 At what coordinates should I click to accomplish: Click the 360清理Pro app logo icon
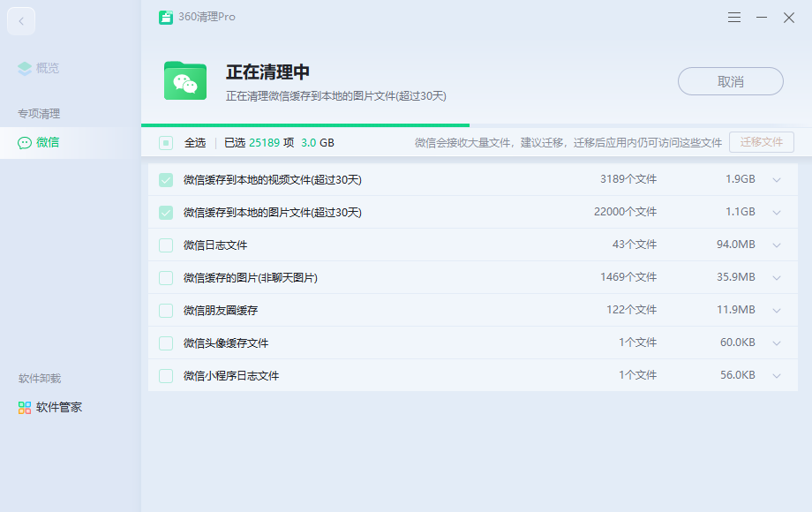pos(166,18)
